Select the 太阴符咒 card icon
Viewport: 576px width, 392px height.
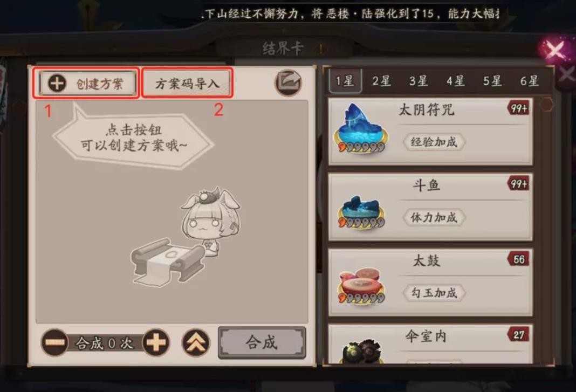[x=361, y=128]
